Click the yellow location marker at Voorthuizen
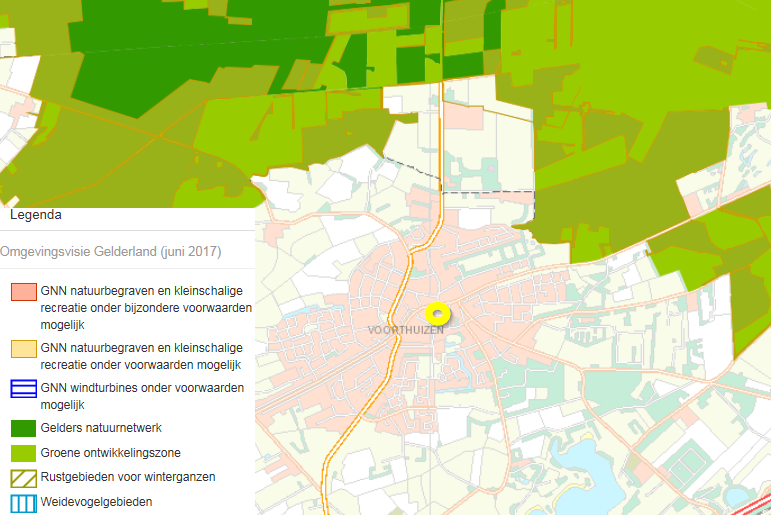This screenshot has width=771, height=515. [x=437, y=313]
